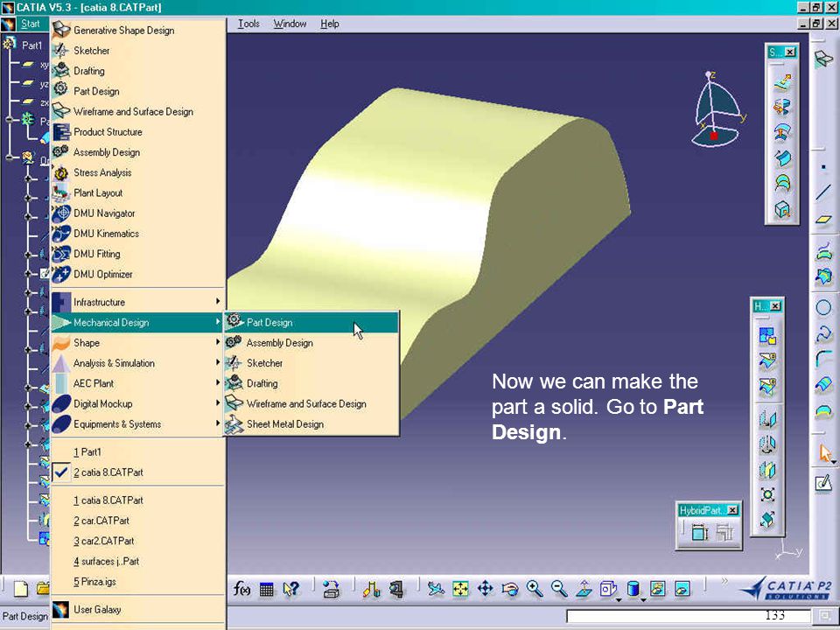
Task: Select DMU Kinematics workbench
Action: click(137, 234)
